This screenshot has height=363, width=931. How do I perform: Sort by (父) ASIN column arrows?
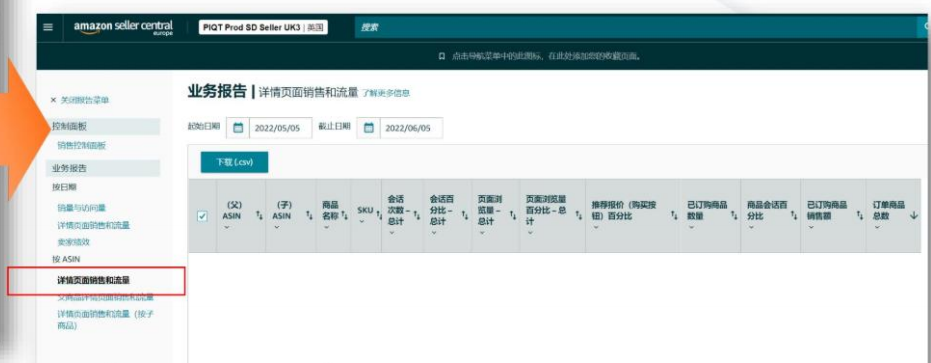(x=259, y=216)
